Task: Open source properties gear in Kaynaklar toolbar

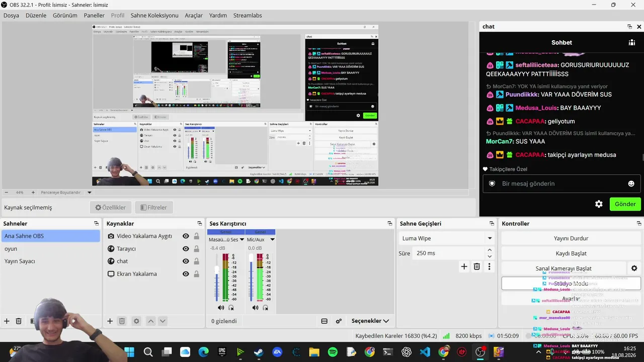Action: coord(136,321)
